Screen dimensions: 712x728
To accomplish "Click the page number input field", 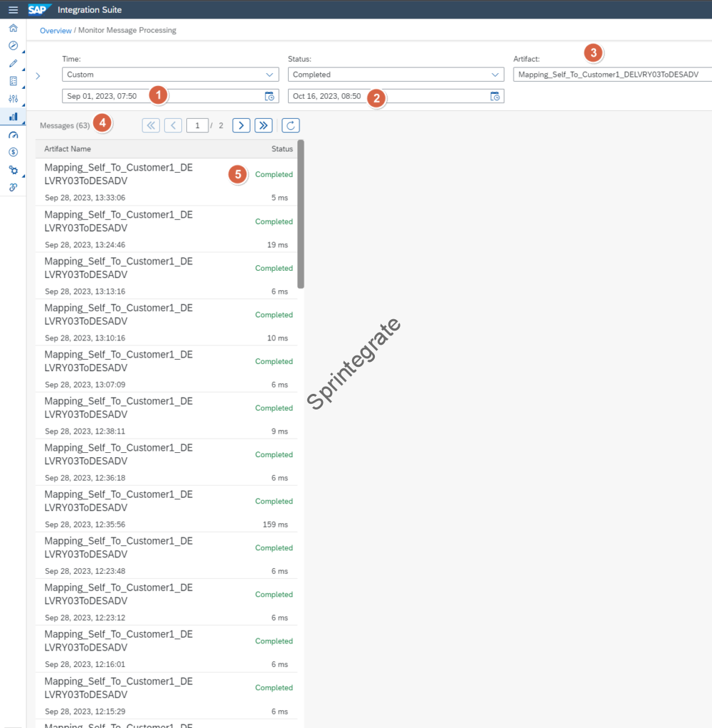I will pos(197,126).
